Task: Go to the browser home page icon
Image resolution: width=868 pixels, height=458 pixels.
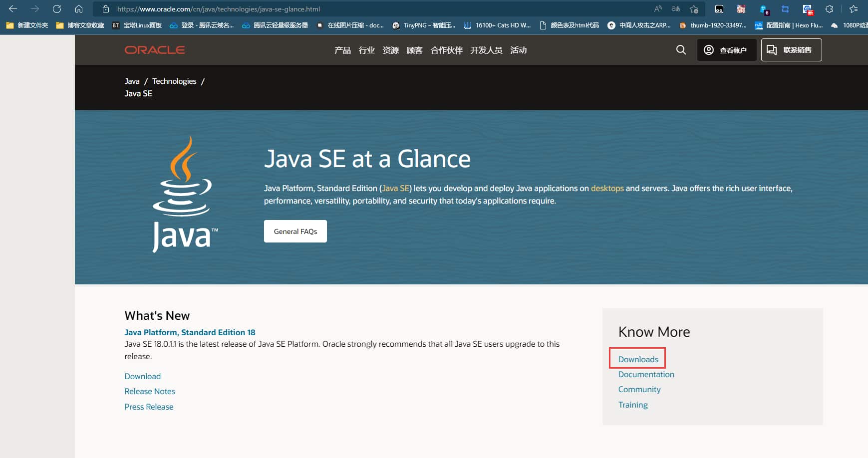Action: 79,9
